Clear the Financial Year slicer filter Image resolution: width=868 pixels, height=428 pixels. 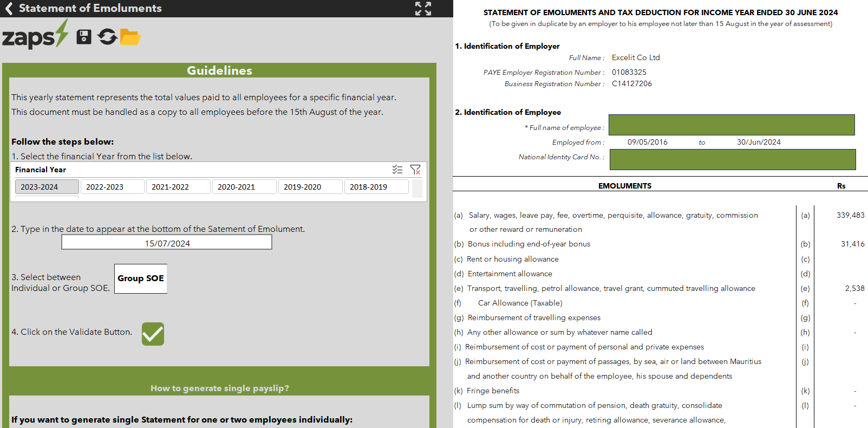click(x=415, y=170)
